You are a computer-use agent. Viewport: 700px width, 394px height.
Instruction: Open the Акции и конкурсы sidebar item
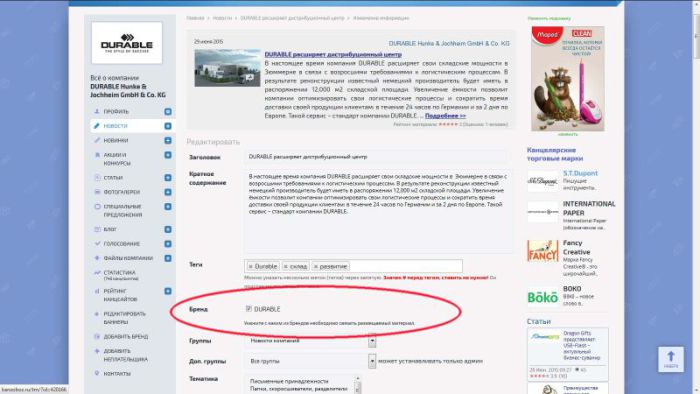(x=117, y=159)
